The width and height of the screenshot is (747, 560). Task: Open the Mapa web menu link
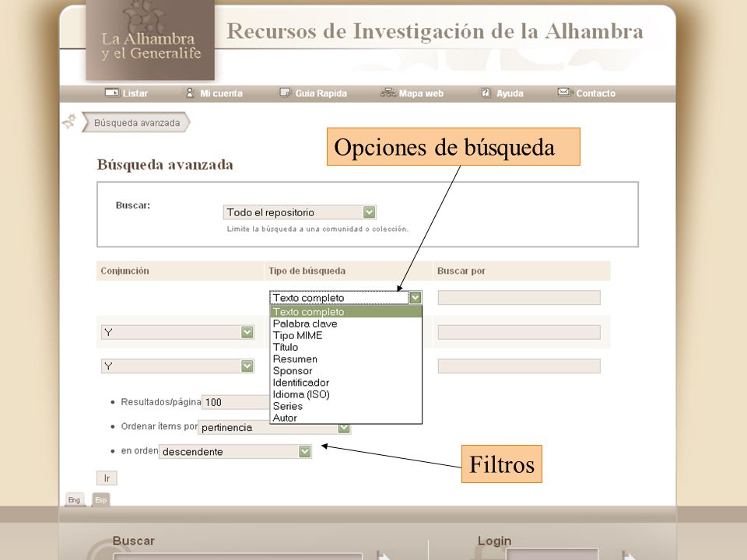coord(421,93)
